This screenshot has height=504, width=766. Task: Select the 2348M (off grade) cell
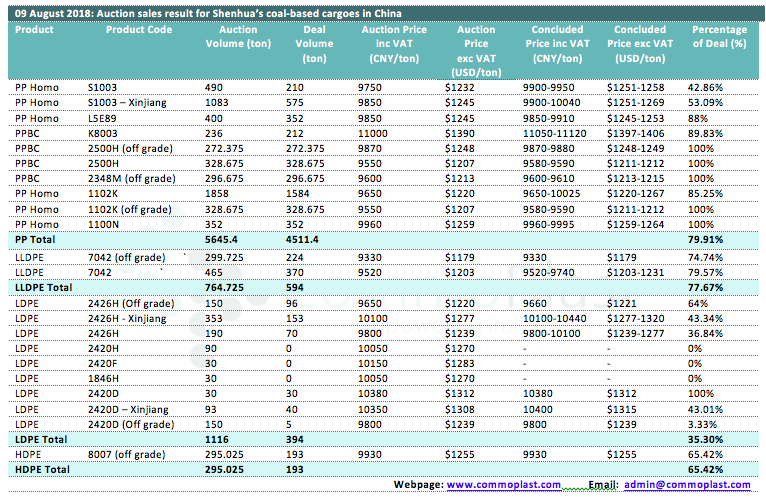tap(129, 177)
